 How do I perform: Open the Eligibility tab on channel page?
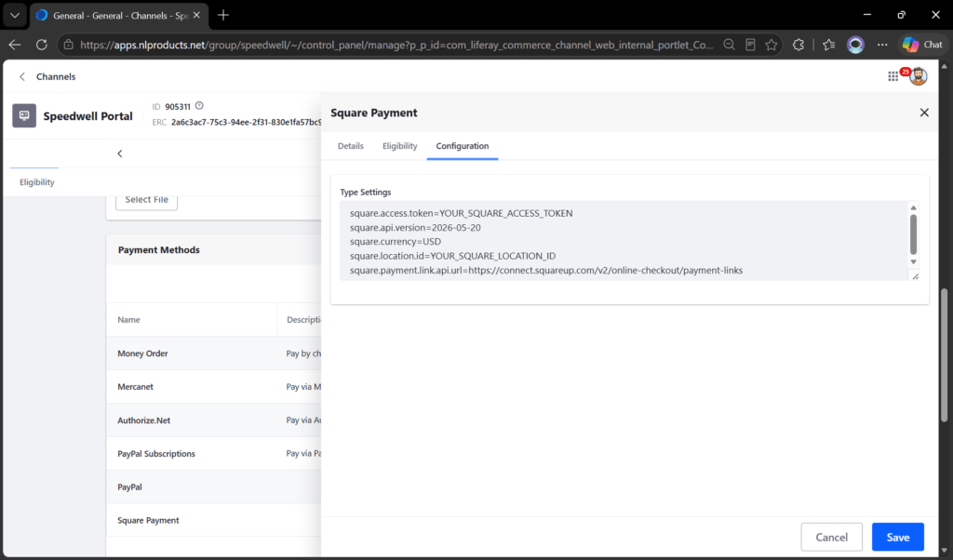pyautogui.click(x=37, y=182)
